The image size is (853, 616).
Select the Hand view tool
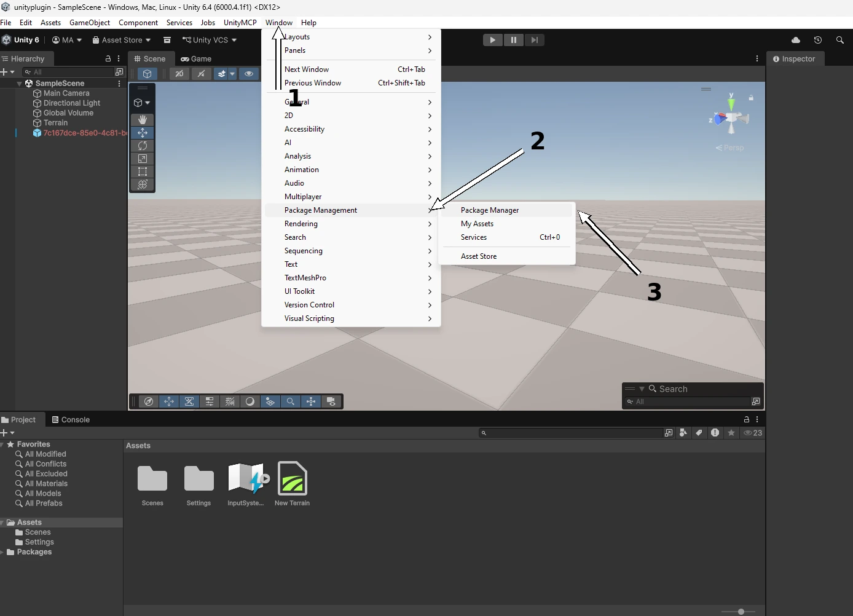143,120
